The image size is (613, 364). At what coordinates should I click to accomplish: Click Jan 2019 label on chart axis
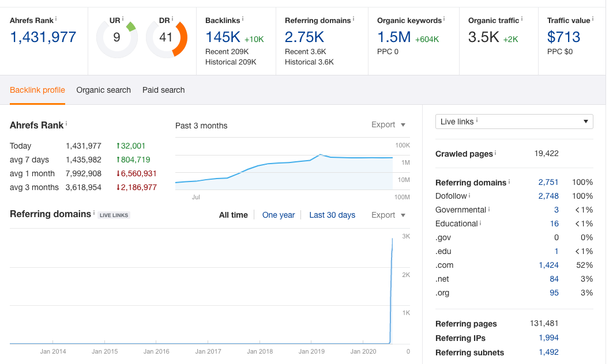[x=311, y=351]
